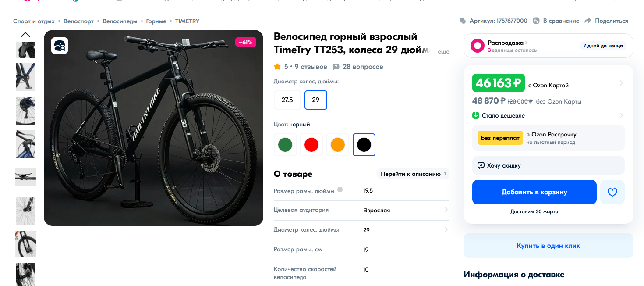Open the 28 questions chat icon
This screenshot has width=644, height=286.
point(336,67)
